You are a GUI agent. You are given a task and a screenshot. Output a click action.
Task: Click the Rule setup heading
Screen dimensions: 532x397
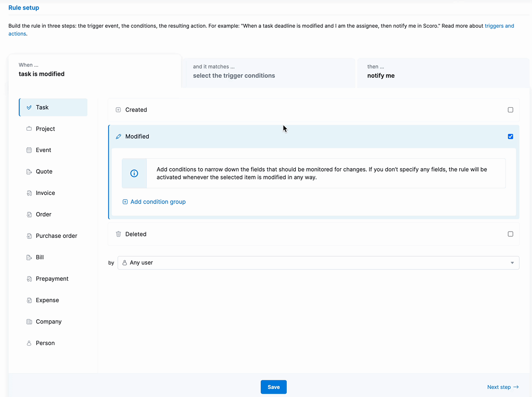point(24,8)
